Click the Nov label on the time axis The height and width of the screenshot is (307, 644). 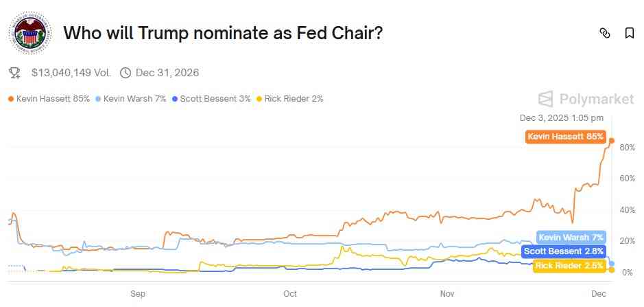click(447, 294)
